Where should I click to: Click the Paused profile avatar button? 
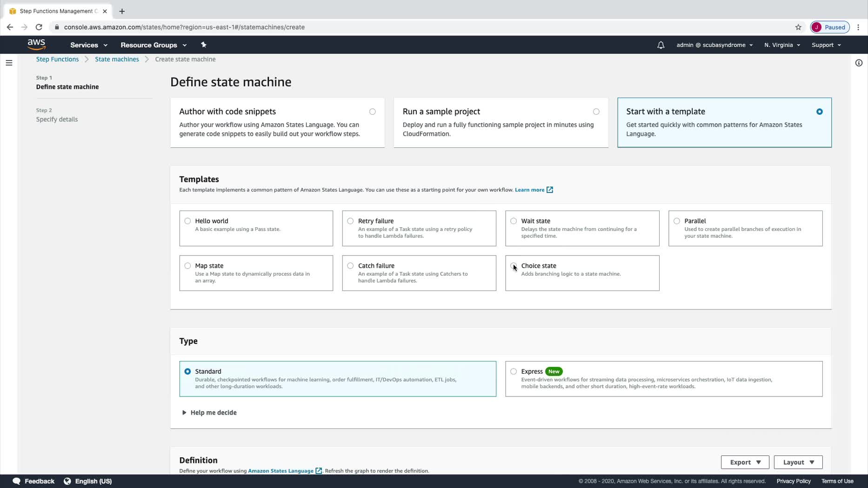click(830, 27)
